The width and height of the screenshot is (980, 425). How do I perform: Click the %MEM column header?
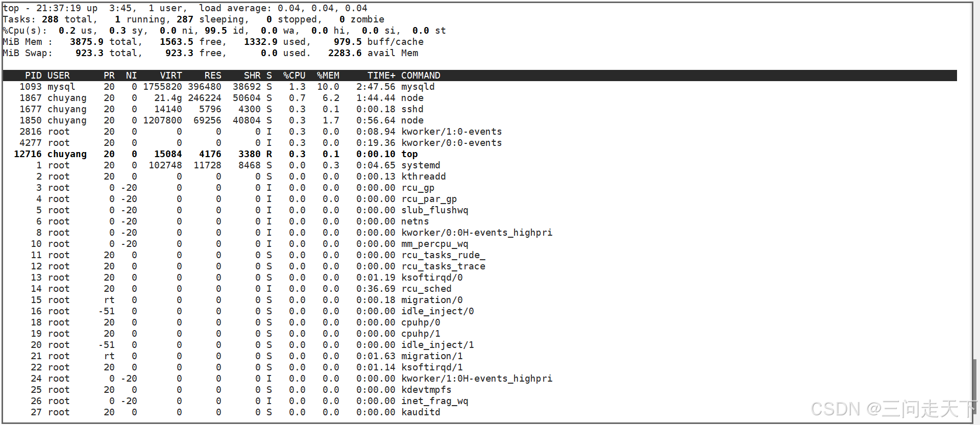tap(328, 76)
